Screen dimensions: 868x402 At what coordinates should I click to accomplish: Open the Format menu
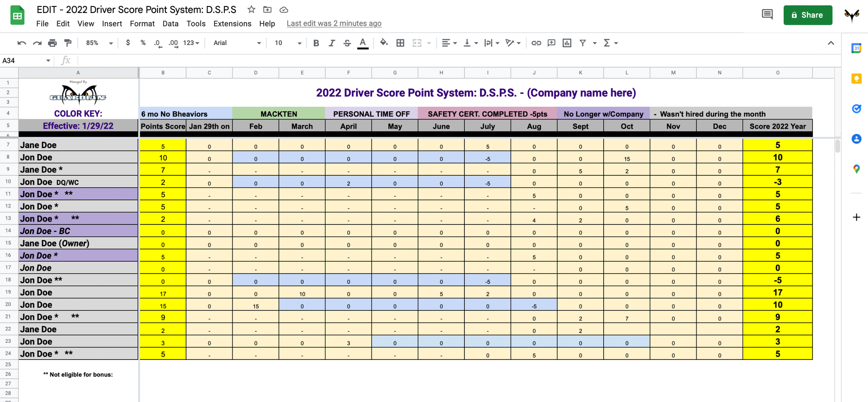(x=142, y=23)
